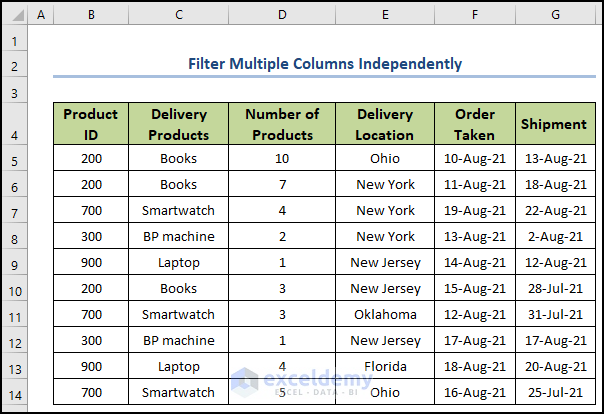The height and width of the screenshot is (414, 604).
Task: Click the 'Order Taken' header cell
Action: (474, 124)
